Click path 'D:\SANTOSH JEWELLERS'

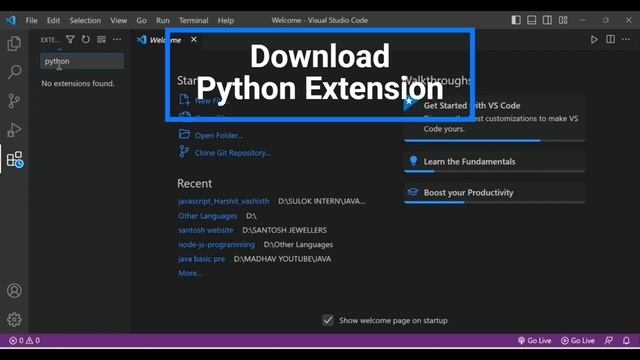click(284, 230)
